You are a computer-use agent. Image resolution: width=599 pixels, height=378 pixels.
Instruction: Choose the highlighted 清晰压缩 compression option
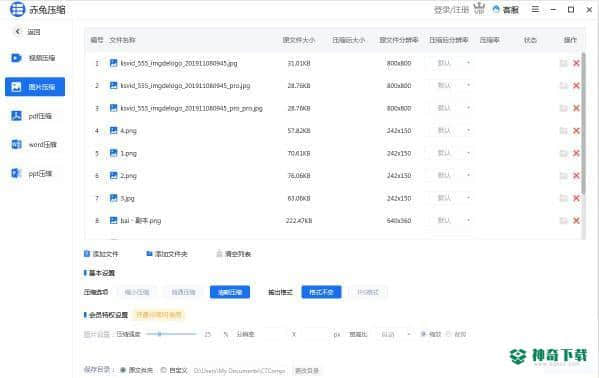click(x=230, y=292)
